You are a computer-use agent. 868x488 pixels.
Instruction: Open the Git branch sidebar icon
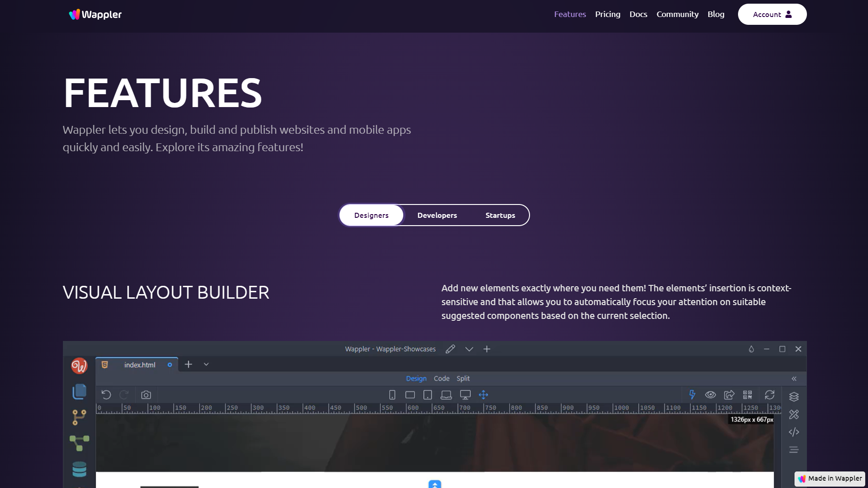point(79,417)
